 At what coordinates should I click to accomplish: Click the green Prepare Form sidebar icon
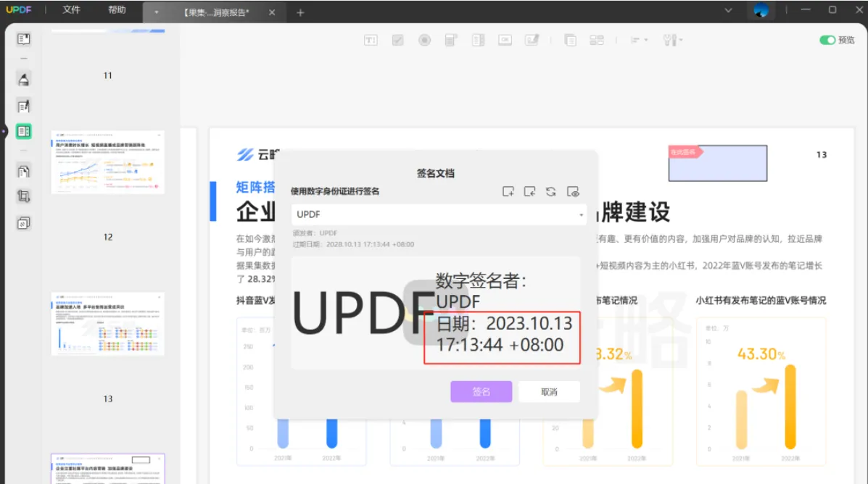[x=23, y=131]
